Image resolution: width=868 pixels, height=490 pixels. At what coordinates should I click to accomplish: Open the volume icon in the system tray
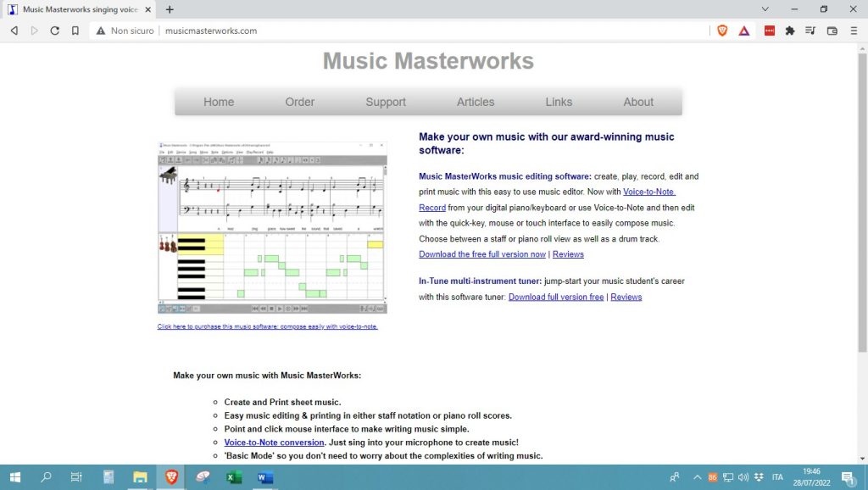[x=744, y=477]
